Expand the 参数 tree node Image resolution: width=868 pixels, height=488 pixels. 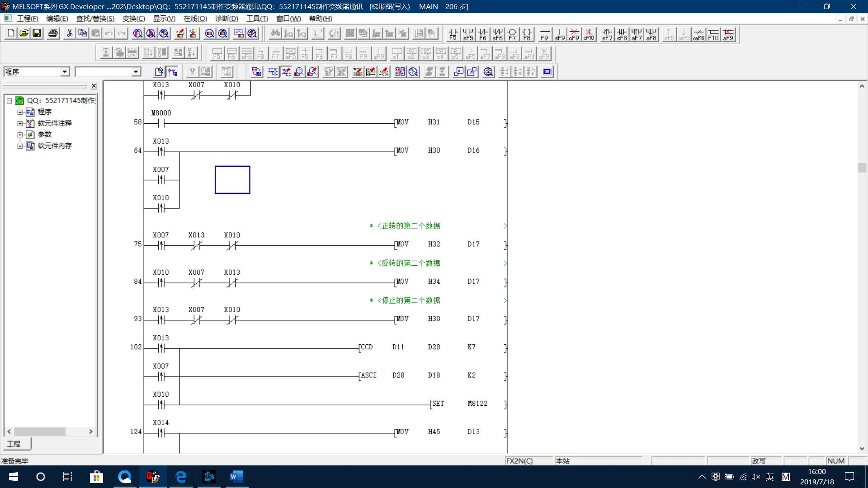(x=20, y=135)
